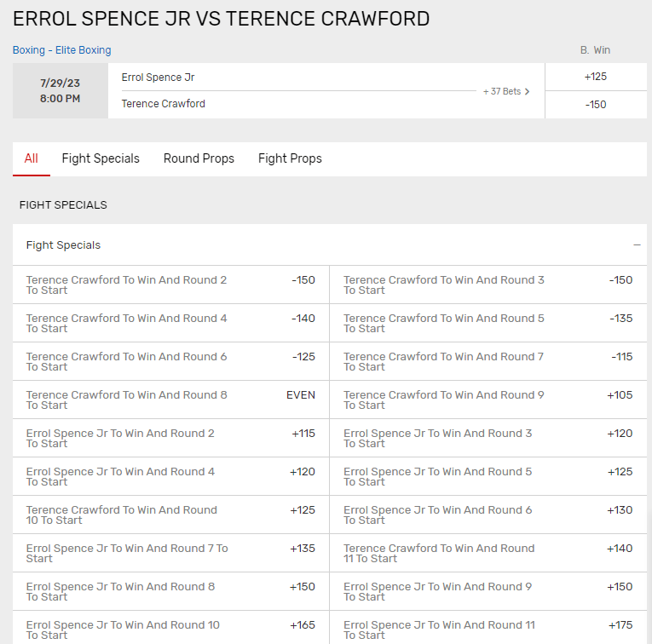Click the Terence Crawford fighter name
This screenshot has width=652, height=644.
(x=163, y=103)
